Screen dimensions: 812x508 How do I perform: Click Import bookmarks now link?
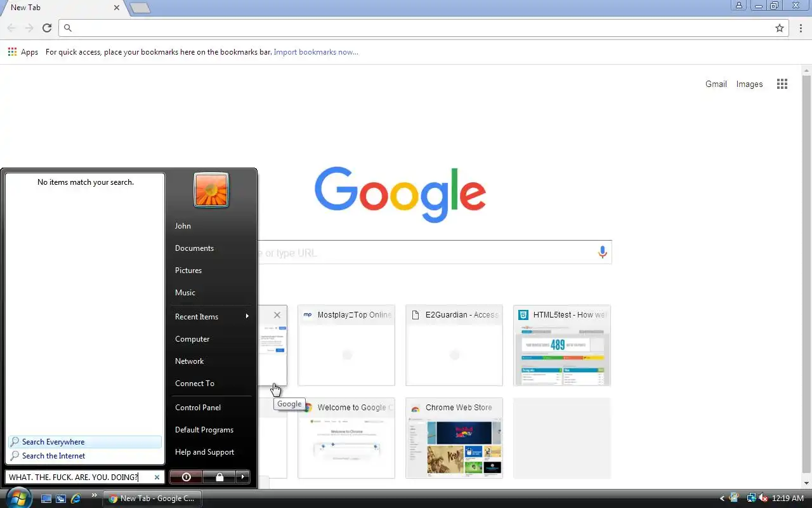[x=316, y=52]
